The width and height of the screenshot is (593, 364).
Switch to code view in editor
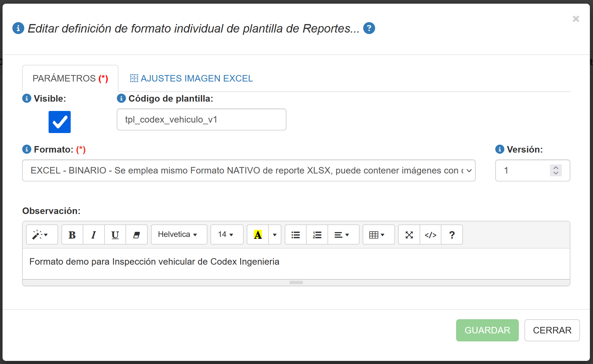(x=430, y=235)
